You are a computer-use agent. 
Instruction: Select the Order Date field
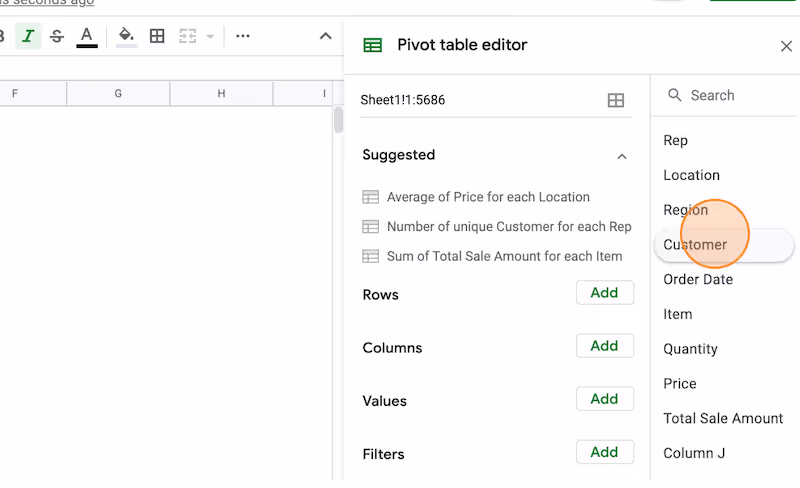pyautogui.click(x=698, y=279)
